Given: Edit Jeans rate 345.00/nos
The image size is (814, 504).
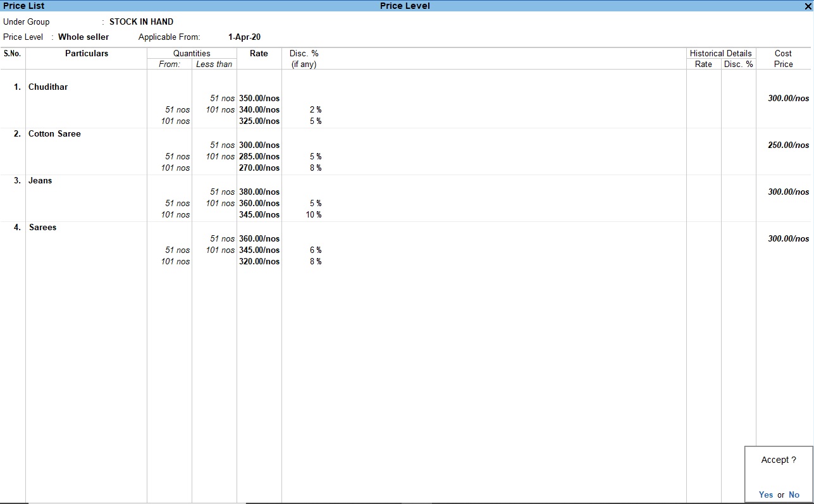Looking at the screenshot, I should (259, 214).
